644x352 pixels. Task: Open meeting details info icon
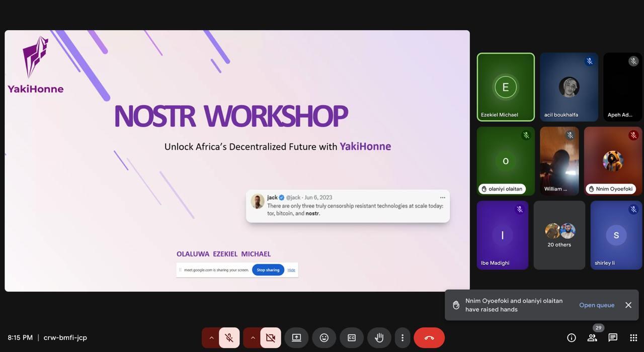[572, 338]
